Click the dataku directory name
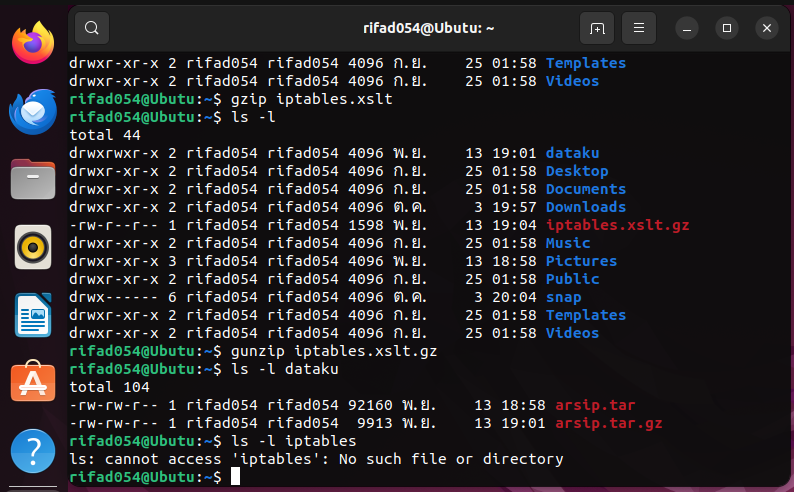This screenshot has height=492, width=794. (x=572, y=153)
